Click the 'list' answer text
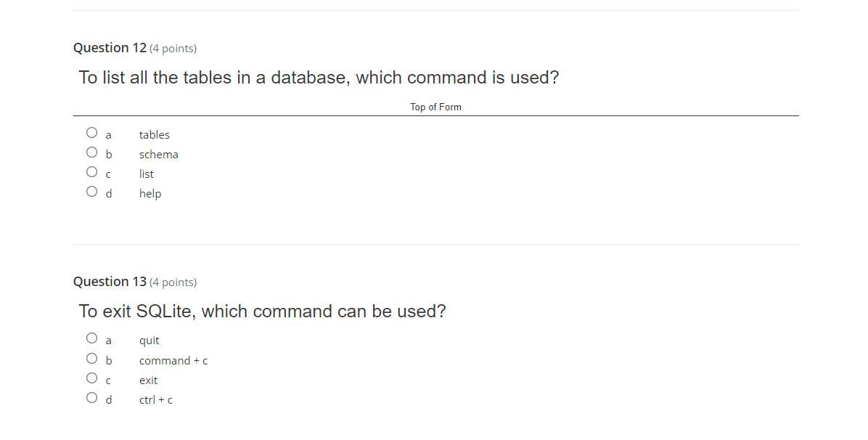868x440 pixels. [x=146, y=174]
